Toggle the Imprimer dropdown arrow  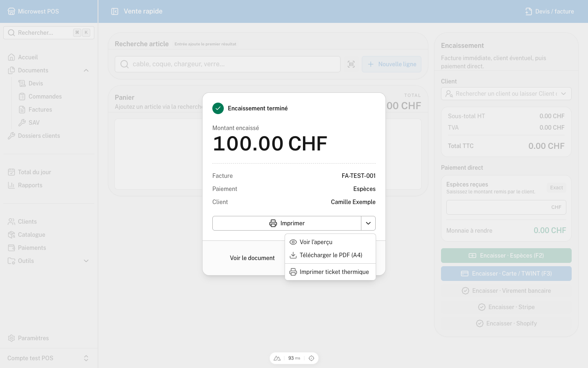[x=368, y=223]
